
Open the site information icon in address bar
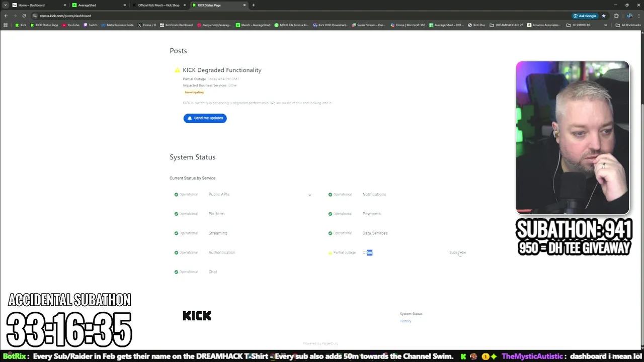pos(35,16)
